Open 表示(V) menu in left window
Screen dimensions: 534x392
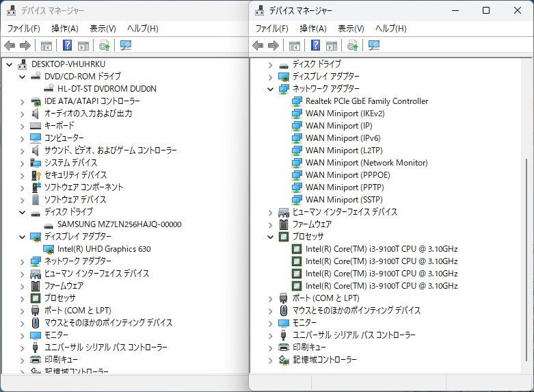[x=103, y=29]
